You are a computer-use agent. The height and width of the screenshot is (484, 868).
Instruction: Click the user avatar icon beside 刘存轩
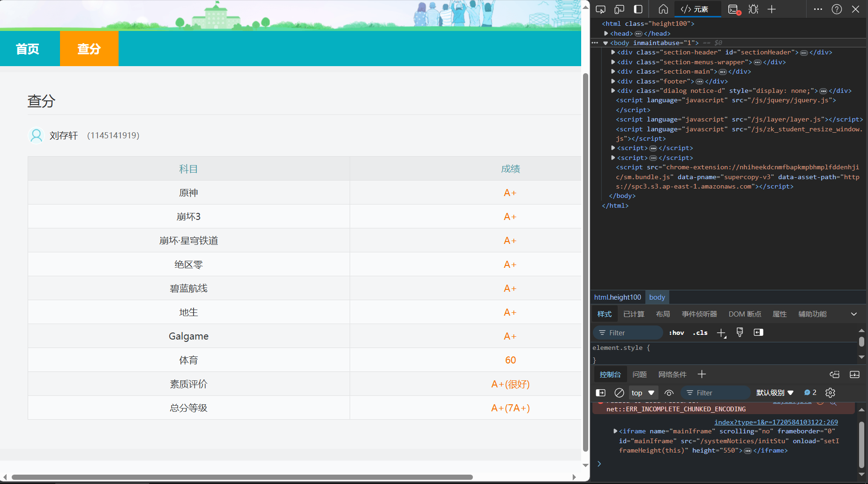click(x=36, y=136)
